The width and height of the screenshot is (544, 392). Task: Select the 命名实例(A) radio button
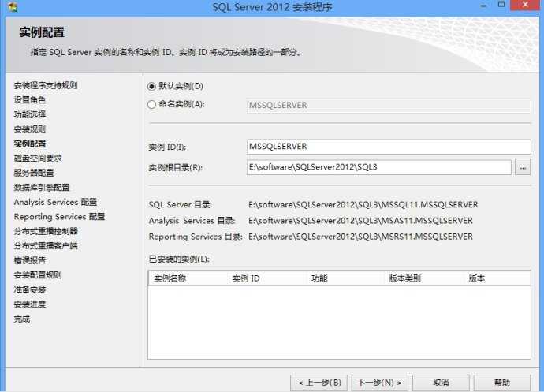(x=151, y=105)
